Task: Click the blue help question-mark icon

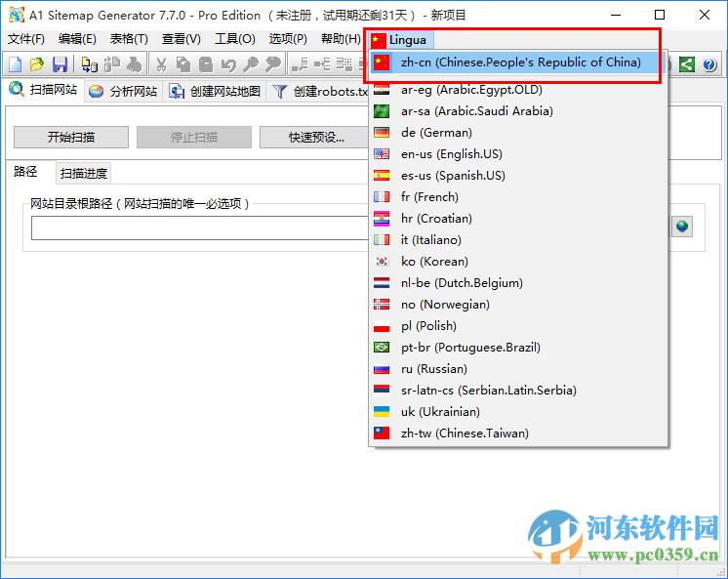Action: (x=708, y=64)
